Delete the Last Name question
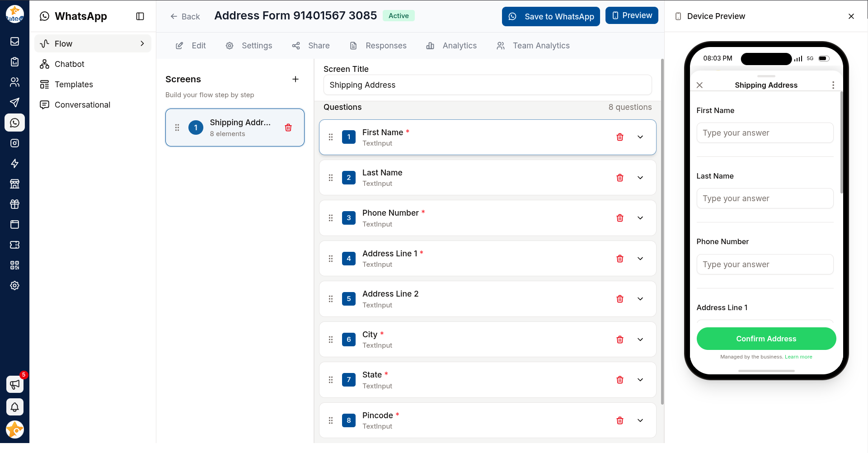The height and width of the screenshot is (453, 868). pos(620,178)
